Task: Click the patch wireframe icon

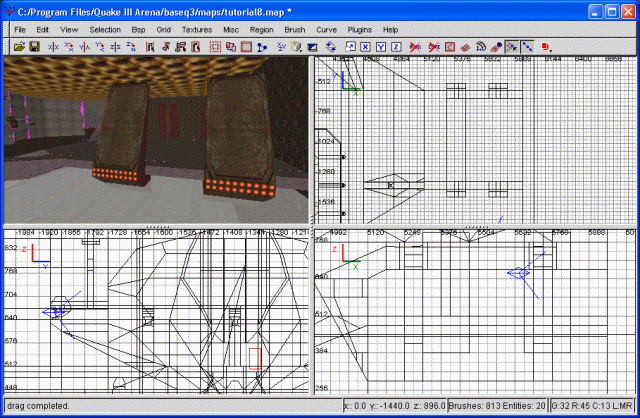Action: pyautogui.click(x=465, y=47)
